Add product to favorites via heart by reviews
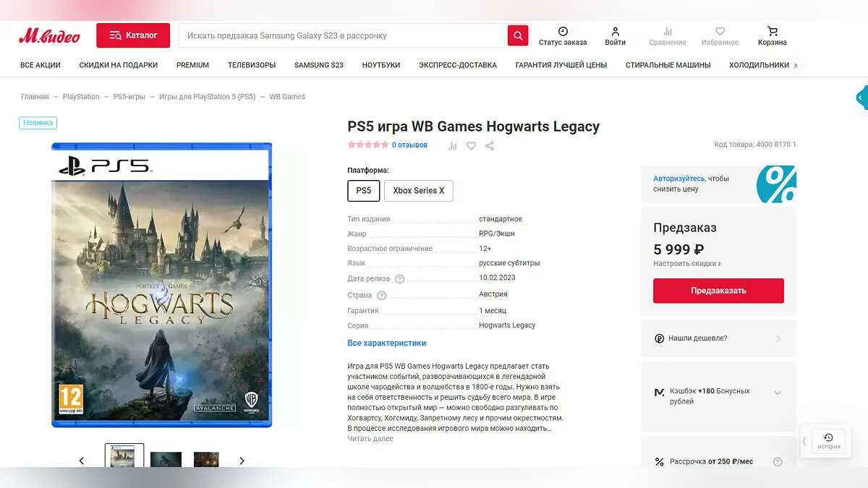This screenshot has width=868, height=488. 471,145
